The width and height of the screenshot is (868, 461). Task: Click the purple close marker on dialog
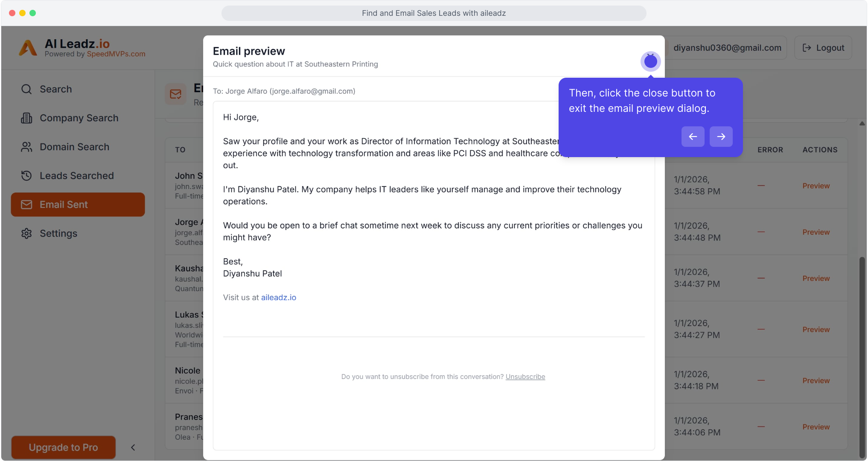pyautogui.click(x=650, y=61)
